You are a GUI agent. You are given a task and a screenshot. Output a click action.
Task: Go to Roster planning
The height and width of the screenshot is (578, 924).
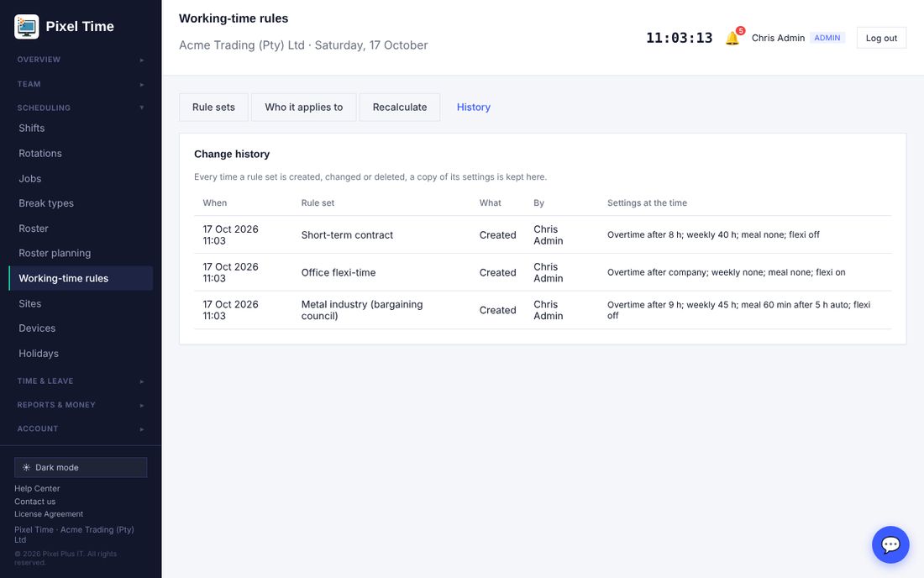pos(81,254)
